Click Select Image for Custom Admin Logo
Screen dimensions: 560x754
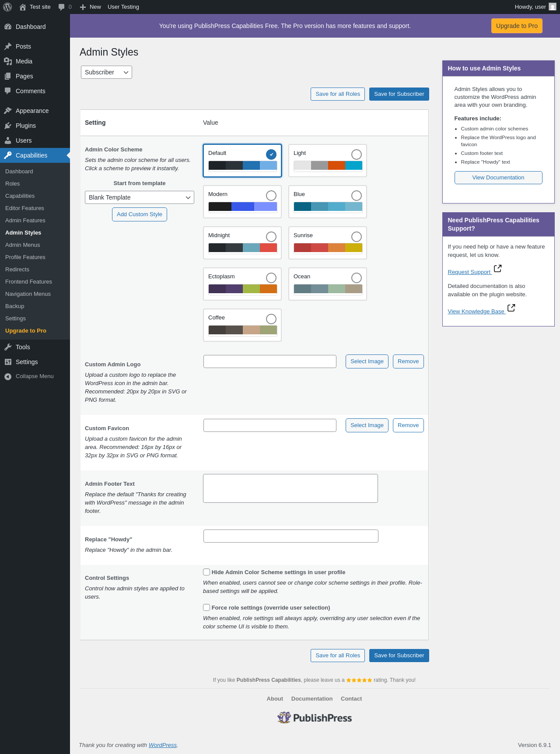[367, 361]
